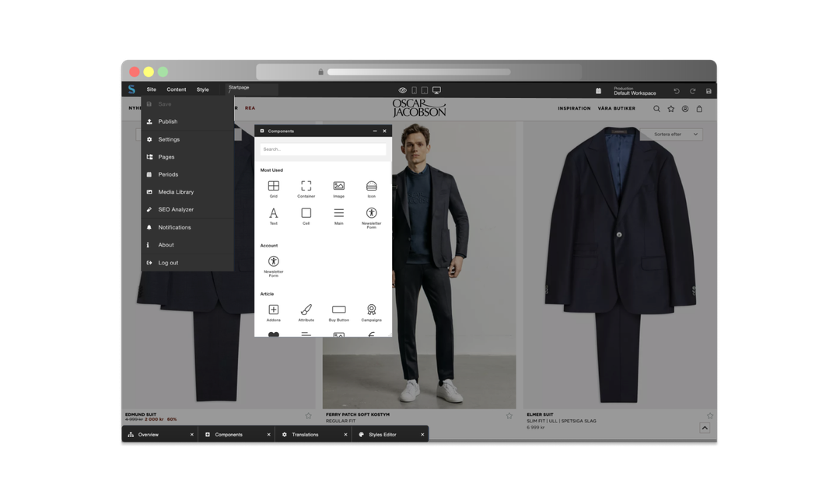Open the Default Workspace selector
The height and width of the screenshot is (504, 840).
634,91
